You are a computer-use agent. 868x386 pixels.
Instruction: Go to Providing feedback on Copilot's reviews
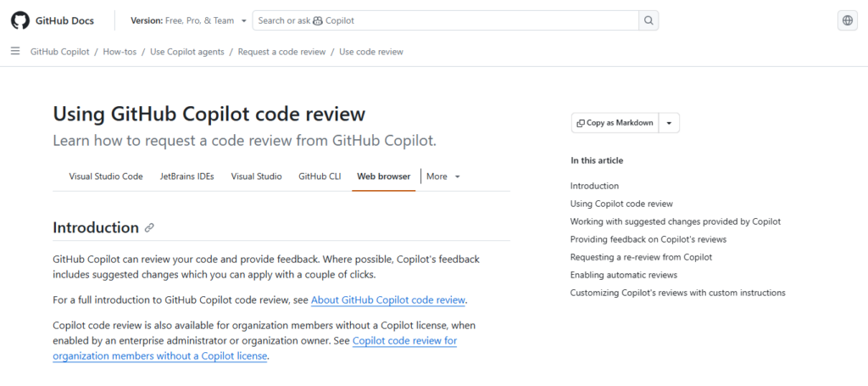(648, 239)
